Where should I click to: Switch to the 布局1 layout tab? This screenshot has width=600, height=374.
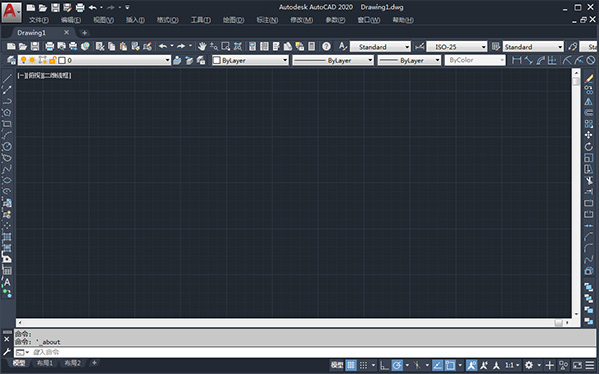click(x=45, y=363)
